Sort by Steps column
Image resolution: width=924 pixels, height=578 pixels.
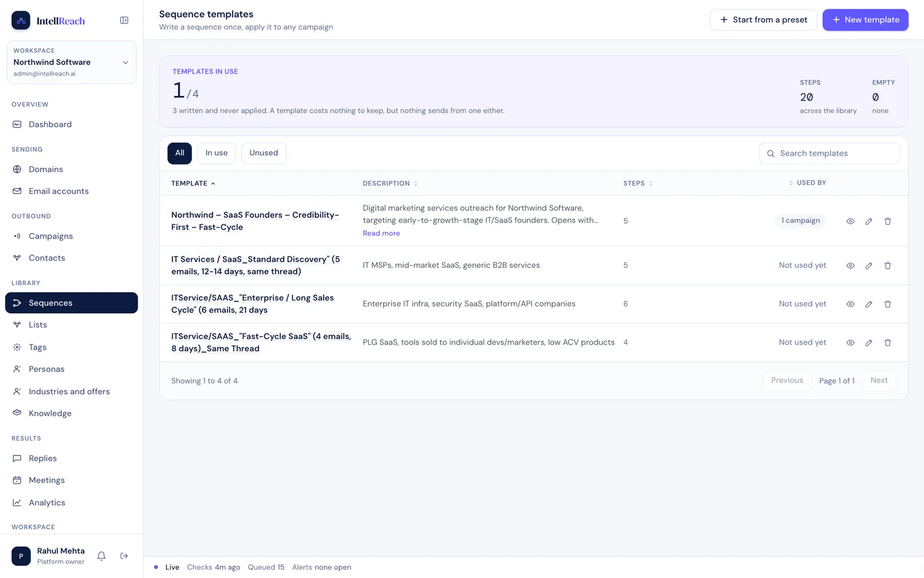point(638,183)
